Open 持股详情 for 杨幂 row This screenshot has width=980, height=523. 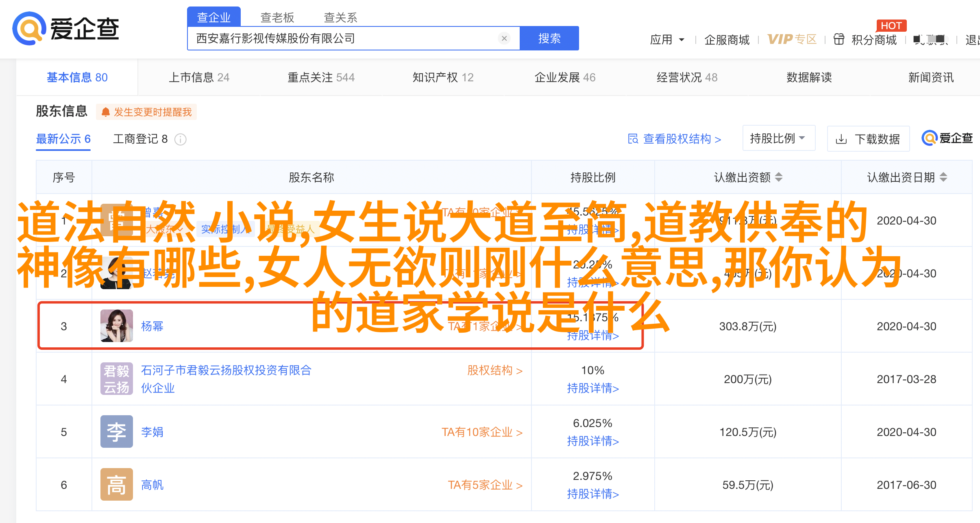point(593,336)
